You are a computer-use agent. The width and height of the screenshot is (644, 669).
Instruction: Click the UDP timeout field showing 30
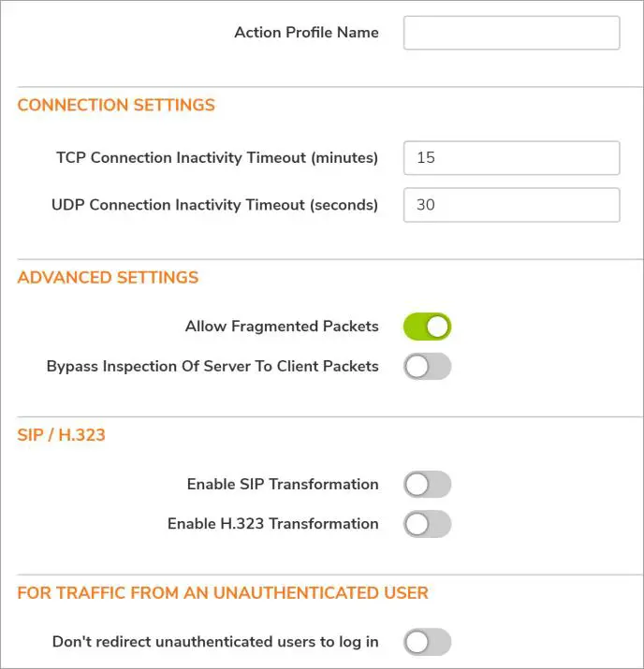[x=511, y=205]
